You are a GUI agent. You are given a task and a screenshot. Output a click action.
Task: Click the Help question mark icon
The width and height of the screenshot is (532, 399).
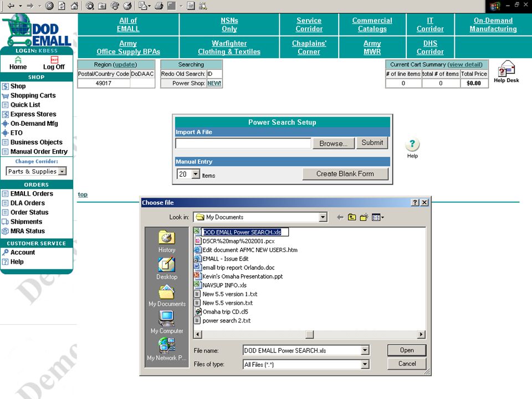click(x=412, y=145)
